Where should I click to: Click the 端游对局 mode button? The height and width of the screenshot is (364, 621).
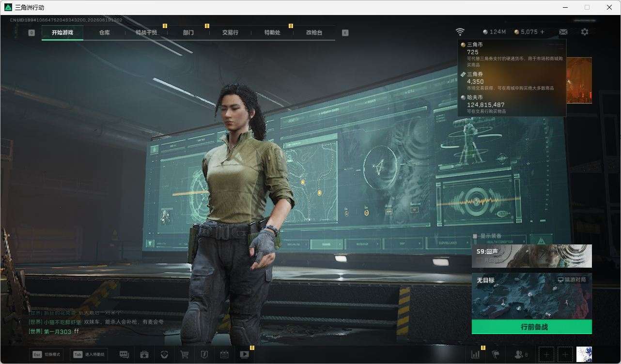pyautogui.click(x=572, y=280)
